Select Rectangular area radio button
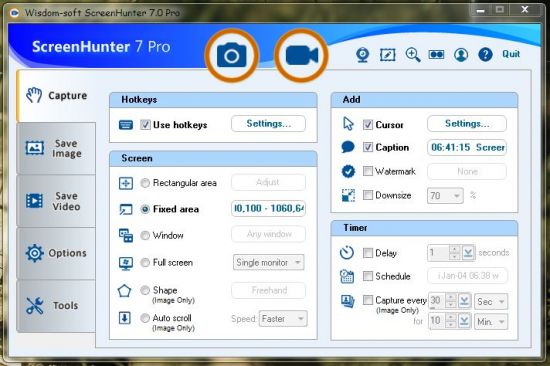 (145, 183)
